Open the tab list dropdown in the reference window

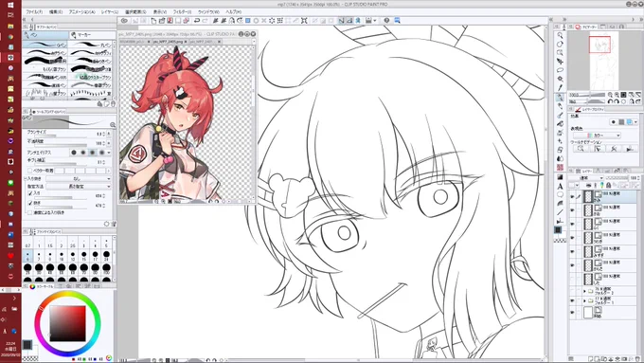[x=254, y=42]
